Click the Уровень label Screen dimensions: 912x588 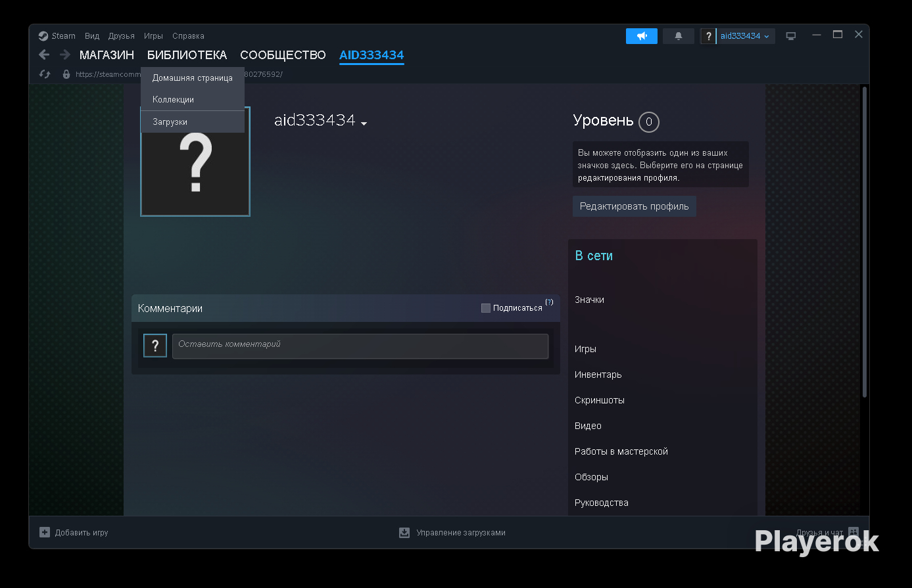pyautogui.click(x=603, y=121)
